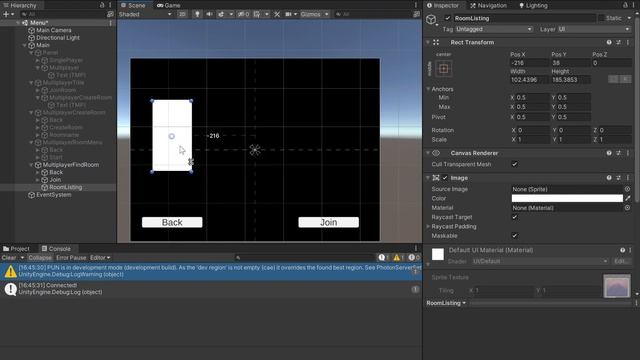Click the Back button in scene
The image size is (640, 360).
point(172,222)
